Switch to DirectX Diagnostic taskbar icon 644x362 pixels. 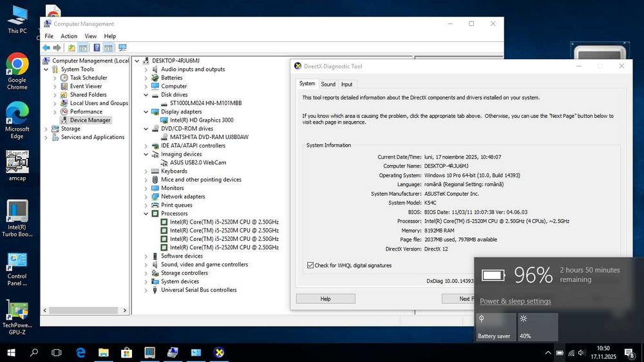pyautogui.click(x=219, y=352)
